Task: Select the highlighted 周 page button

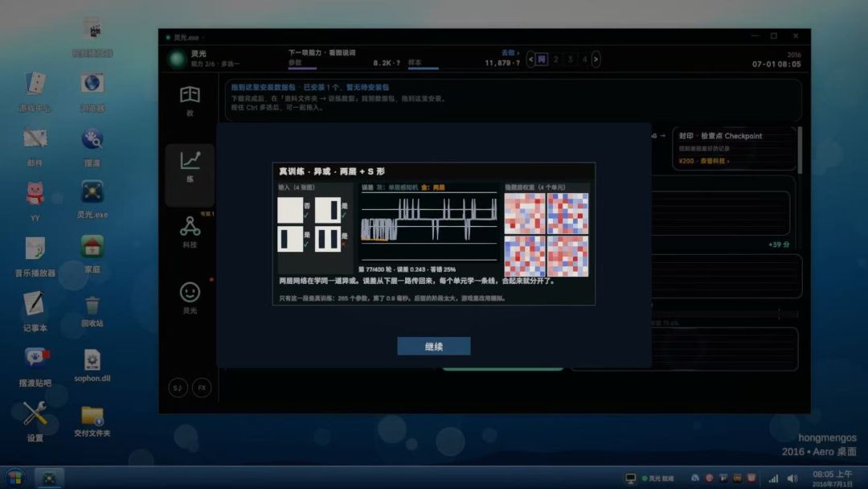Action: [542, 60]
